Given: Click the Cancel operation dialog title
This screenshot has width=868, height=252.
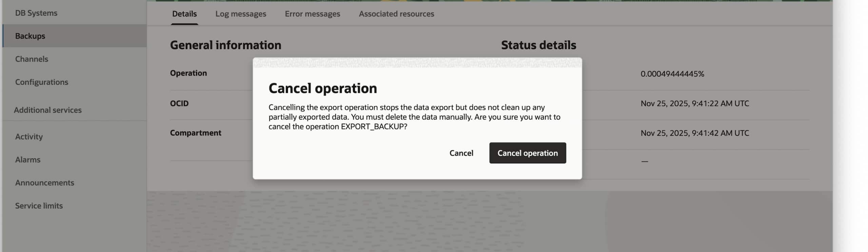Looking at the screenshot, I should (322, 88).
